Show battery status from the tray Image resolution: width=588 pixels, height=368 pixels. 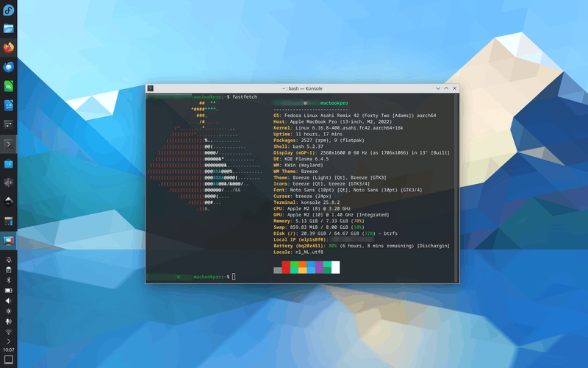point(8,290)
